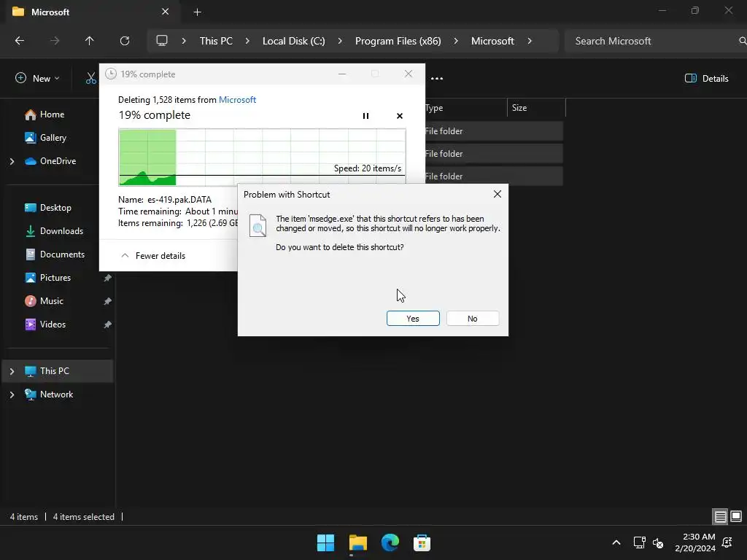Close the Microsoft tab
The image size is (747, 560).
pyautogui.click(x=165, y=12)
